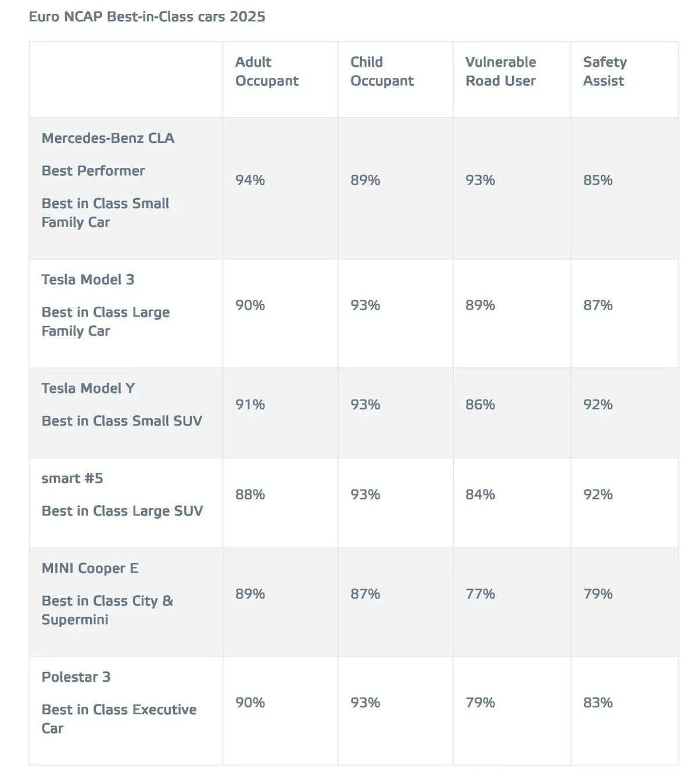
Task: Click the Child Occupant column header
Action: [x=382, y=71]
